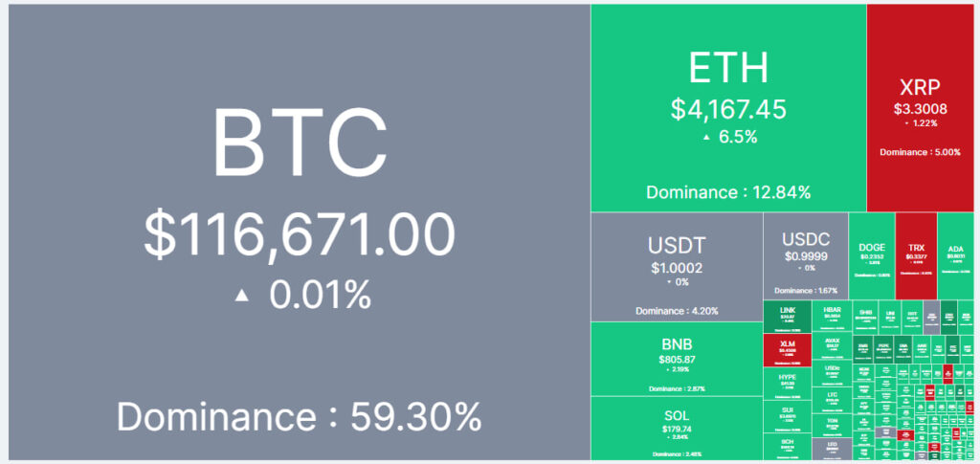Select the BCH tile

pyautogui.click(x=787, y=447)
